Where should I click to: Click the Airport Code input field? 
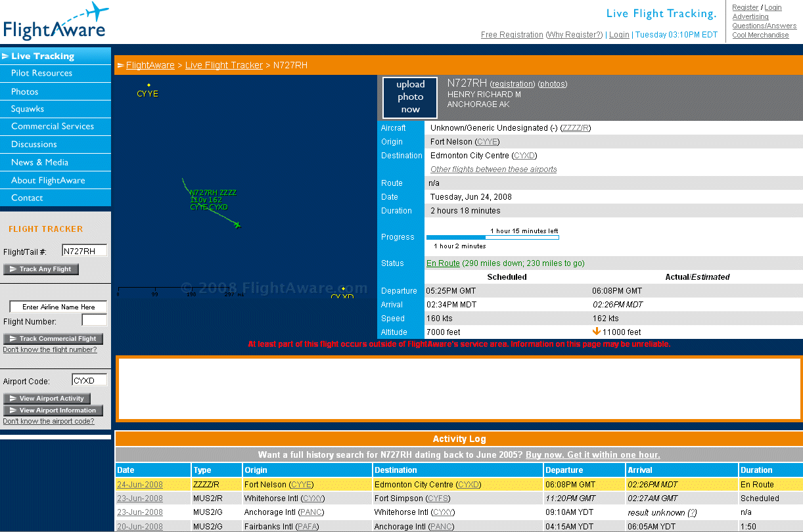click(x=89, y=380)
